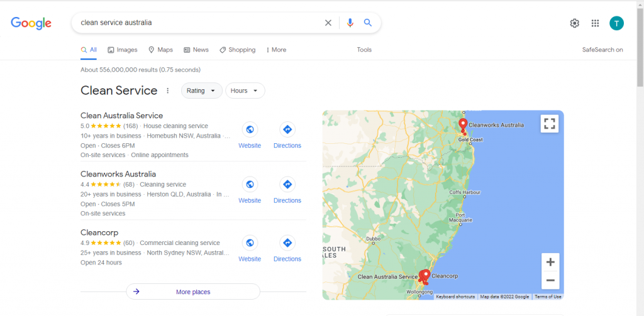Click the microphone voice search icon

[350, 23]
